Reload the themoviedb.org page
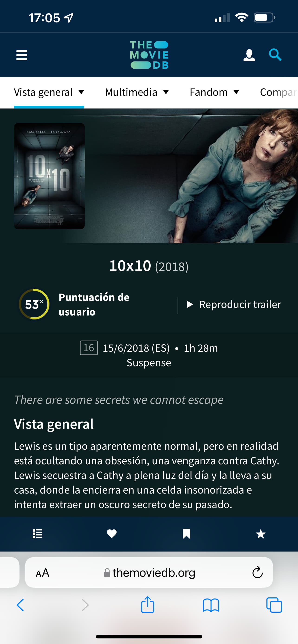The width and height of the screenshot is (298, 644). (x=257, y=572)
